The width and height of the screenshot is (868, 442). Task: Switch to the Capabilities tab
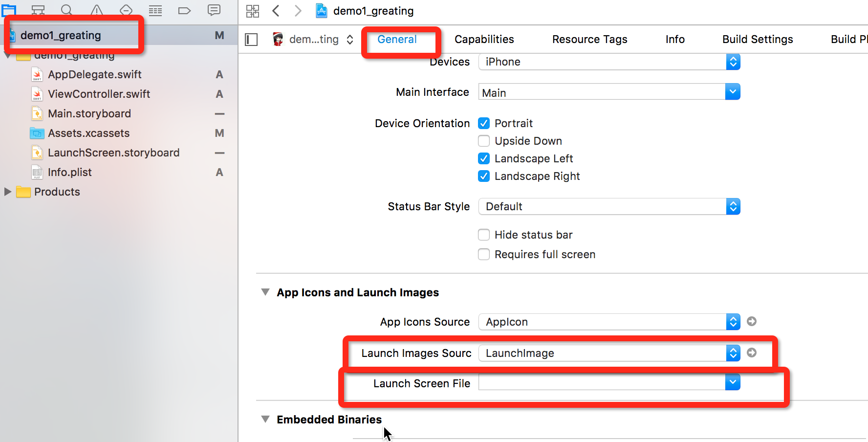pos(484,39)
